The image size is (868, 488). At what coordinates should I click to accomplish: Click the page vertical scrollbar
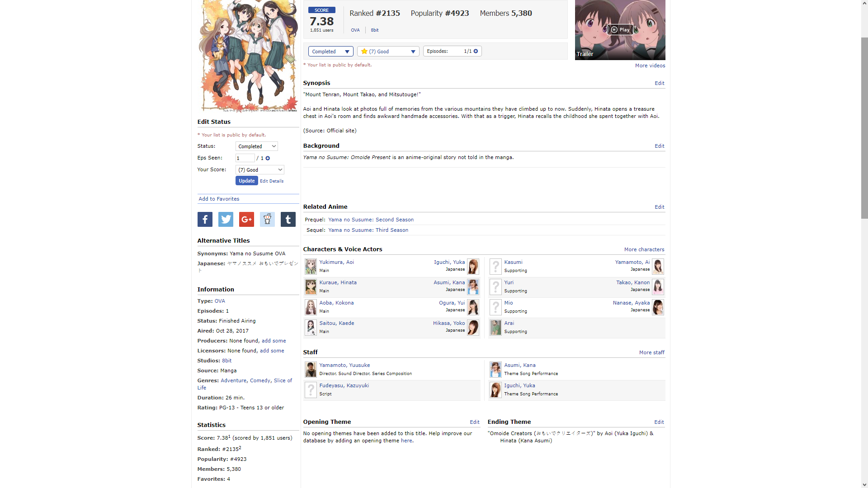[x=864, y=128]
